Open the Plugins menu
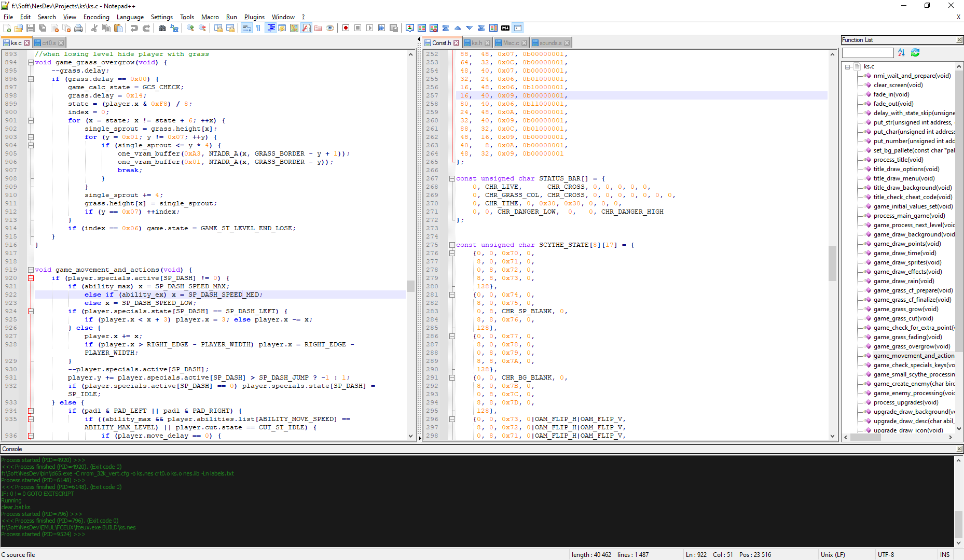This screenshot has width=964, height=560. (x=254, y=17)
